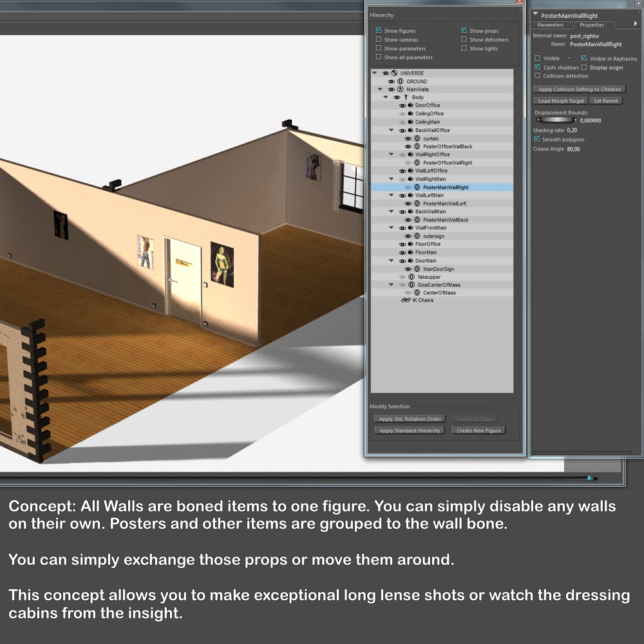Click the outersign prop icon
This screenshot has width=644, height=644.
[417, 236]
